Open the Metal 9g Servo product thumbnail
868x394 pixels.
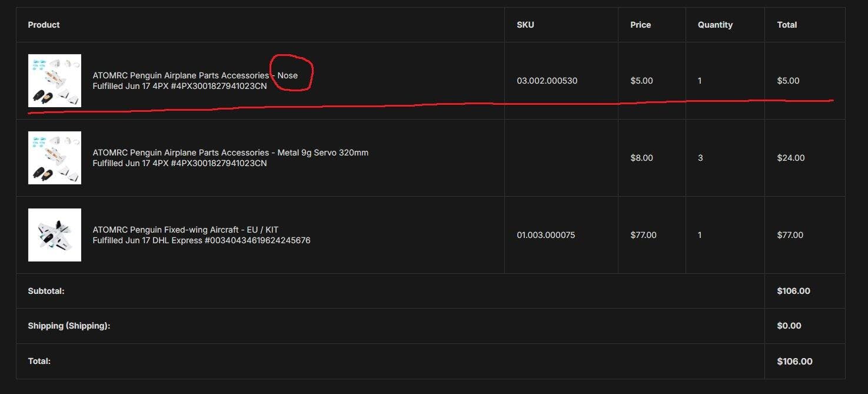pyautogui.click(x=55, y=158)
